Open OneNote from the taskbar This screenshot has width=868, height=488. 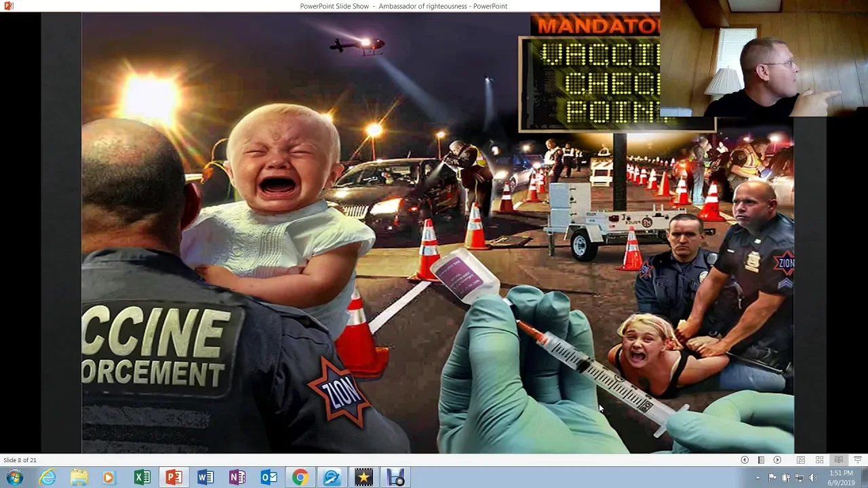coord(237,477)
